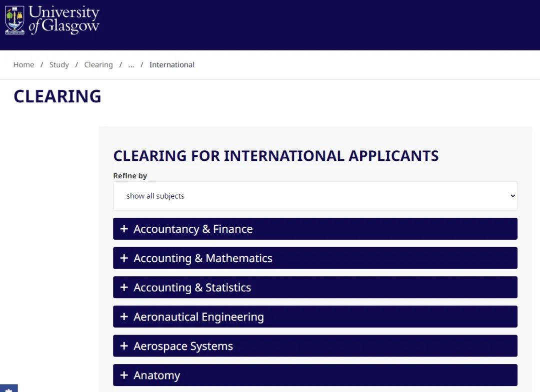The height and width of the screenshot is (392, 540).
Task: Click the CLEARING page title
Action: (57, 96)
